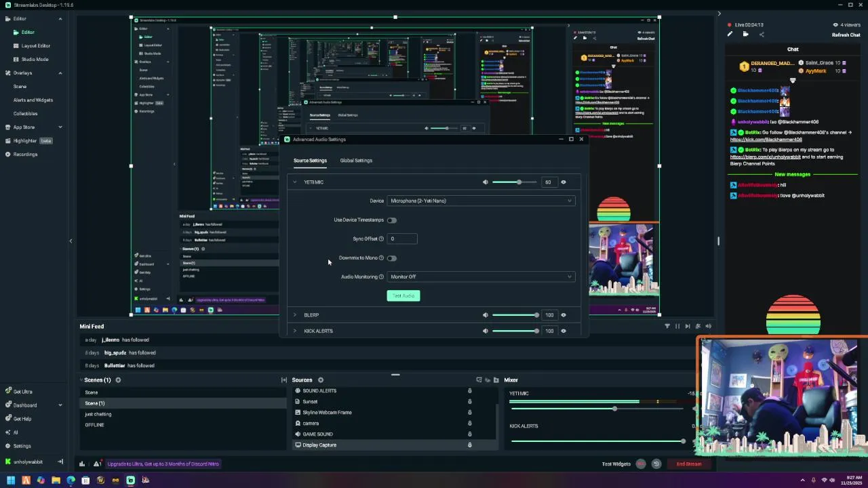Viewport: 868px width, 488px height.
Task: Adjust the BLERP volume slider
Action: coord(515,315)
